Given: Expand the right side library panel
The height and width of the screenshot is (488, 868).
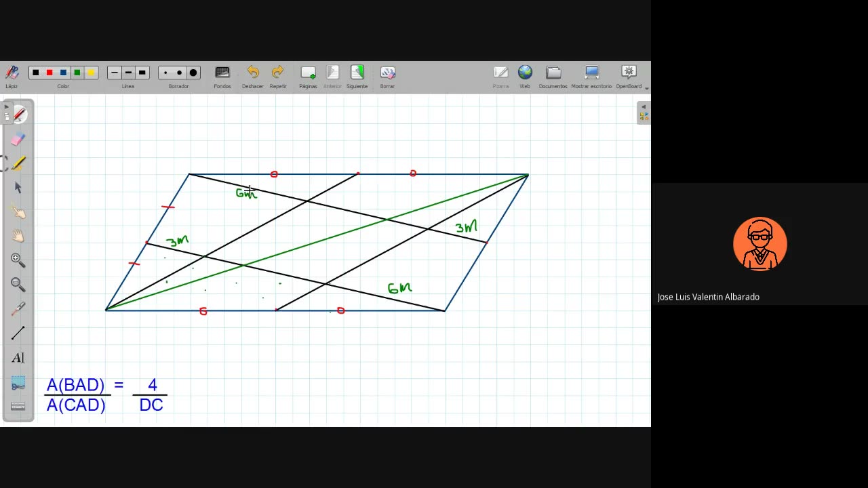Looking at the screenshot, I should pyautogui.click(x=644, y=113).
